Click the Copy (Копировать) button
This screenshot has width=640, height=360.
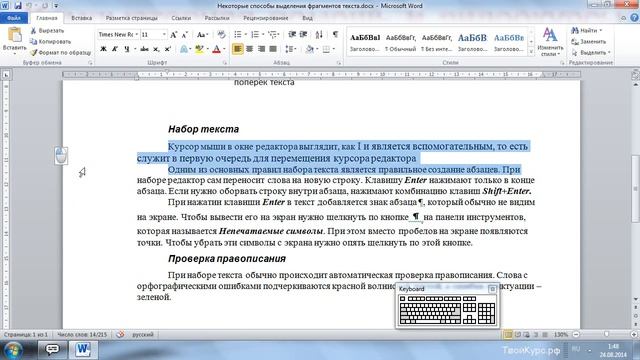click(x=50, y=42)
